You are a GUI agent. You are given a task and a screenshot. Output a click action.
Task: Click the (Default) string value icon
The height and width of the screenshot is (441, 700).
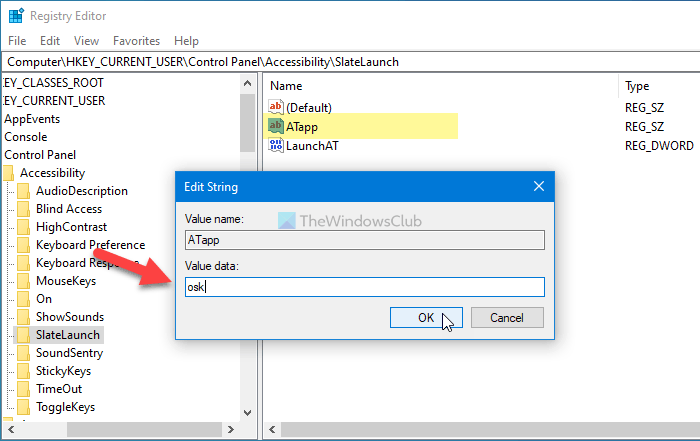pyautogui.click(x=275, y=107)
